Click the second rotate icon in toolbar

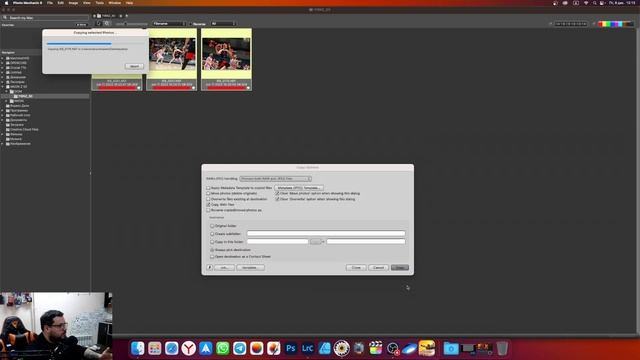click(107, 24)
